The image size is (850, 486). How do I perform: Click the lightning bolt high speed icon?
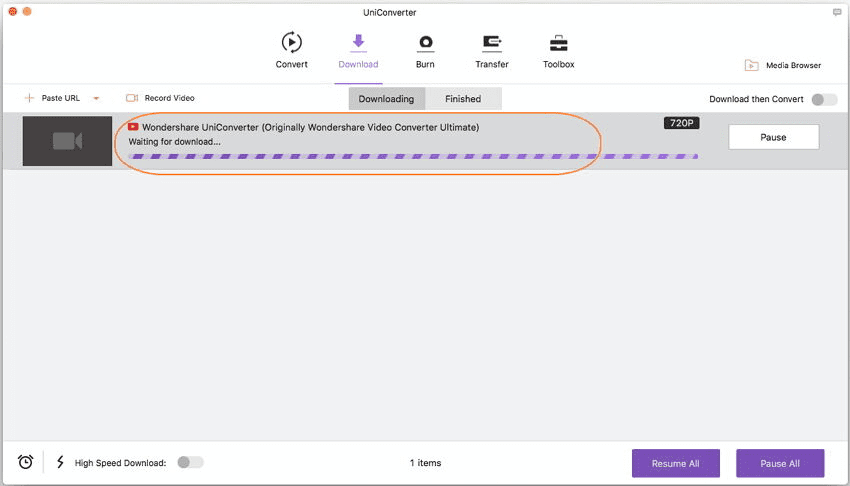pyautogui.click(x=60, y=462)
